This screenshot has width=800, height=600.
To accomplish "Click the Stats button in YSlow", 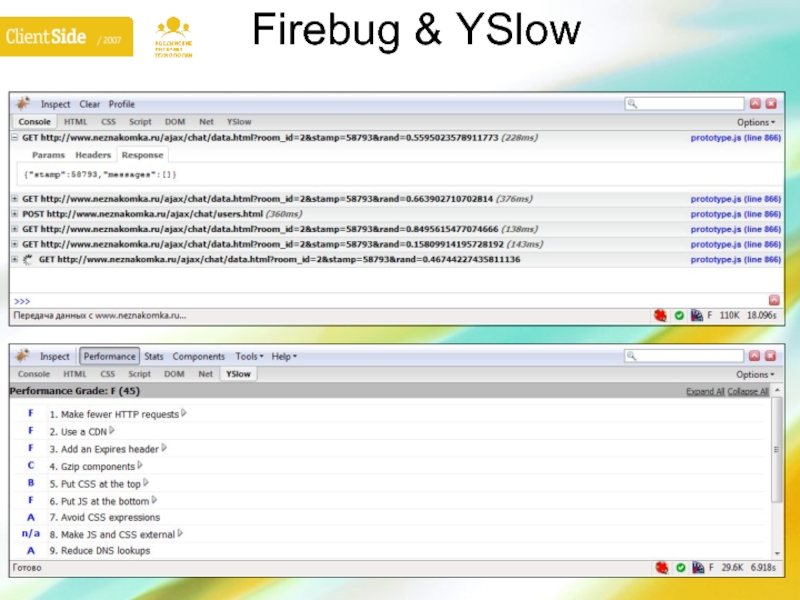I will tap(154, 356).
